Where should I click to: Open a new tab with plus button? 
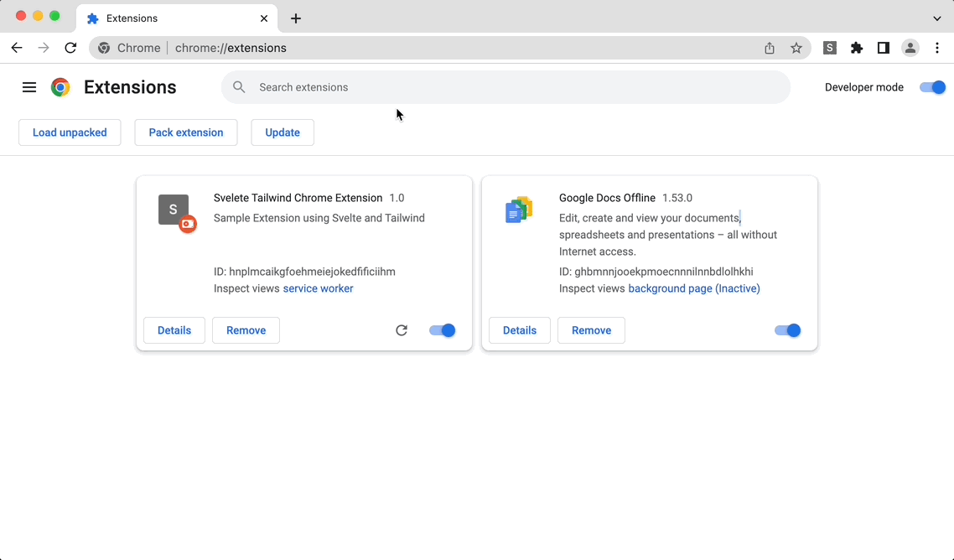(x=296, y=18)
